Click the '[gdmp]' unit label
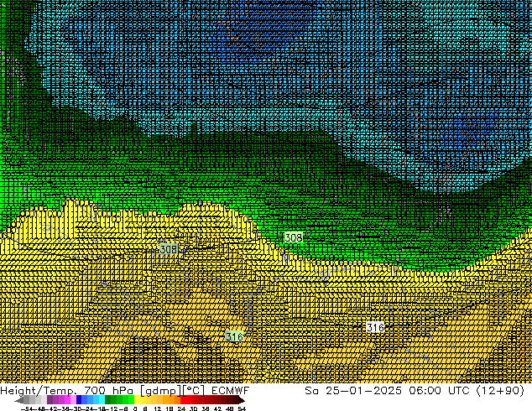 (x=161, y=392)
